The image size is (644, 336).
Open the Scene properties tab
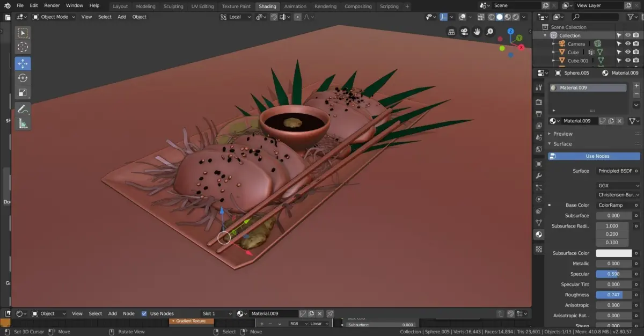tap(539, 137)
